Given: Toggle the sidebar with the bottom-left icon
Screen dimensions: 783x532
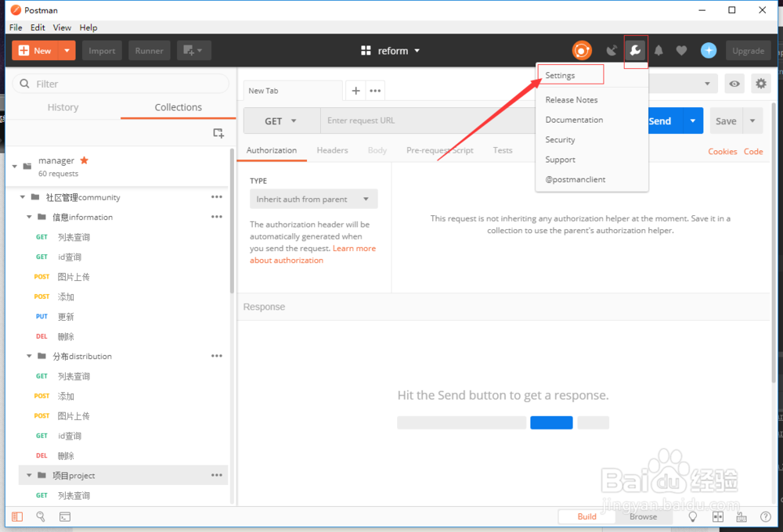Looking at the screenshot, I should (x=17, y=516).
